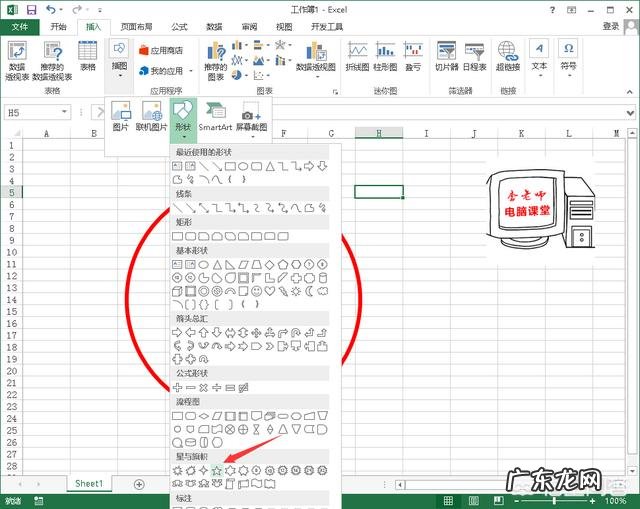
Task: Sign in to Office account
Action: [611, 26]
